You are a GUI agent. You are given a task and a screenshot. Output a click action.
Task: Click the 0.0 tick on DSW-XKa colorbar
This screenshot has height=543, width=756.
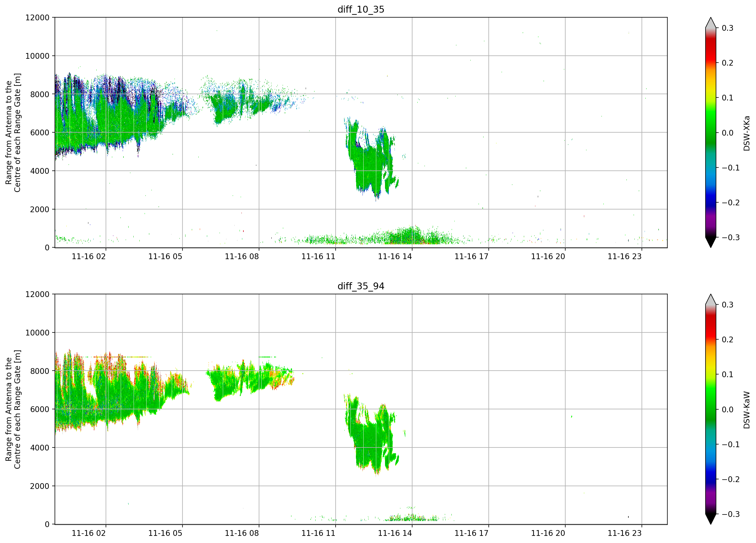click(727, 133)
